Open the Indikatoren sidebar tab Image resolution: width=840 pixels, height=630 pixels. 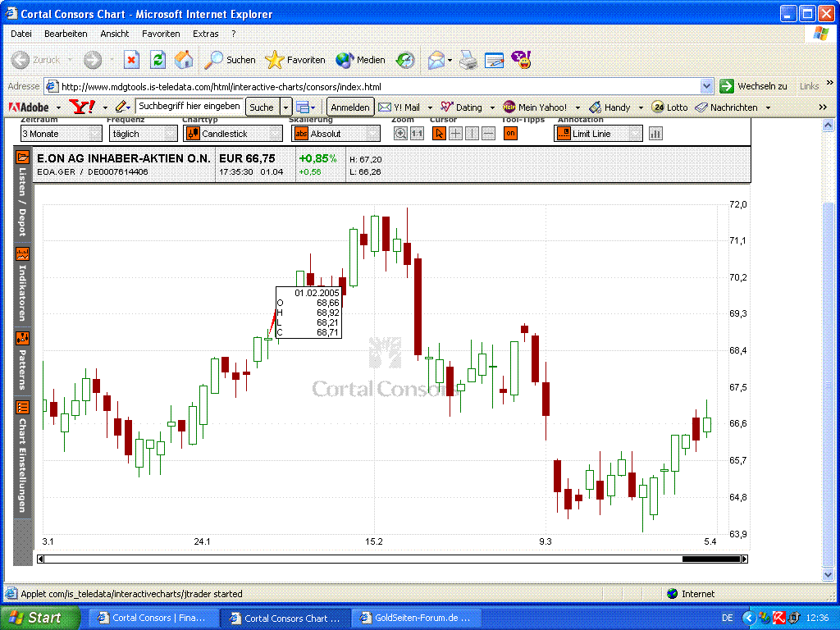click(x=22, y=285)
